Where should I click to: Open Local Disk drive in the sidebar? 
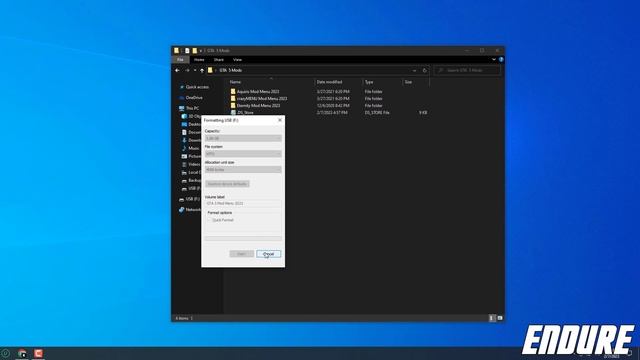click(x=191, y=172)
